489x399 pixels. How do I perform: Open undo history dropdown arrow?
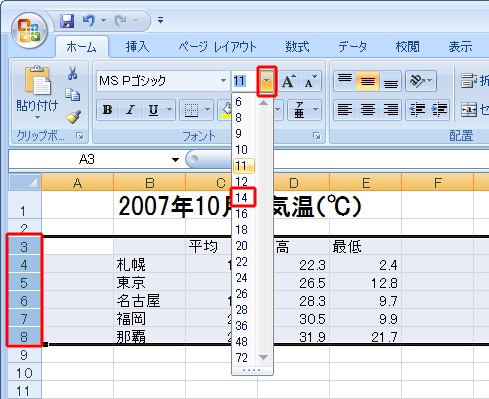tap(103, 21)
